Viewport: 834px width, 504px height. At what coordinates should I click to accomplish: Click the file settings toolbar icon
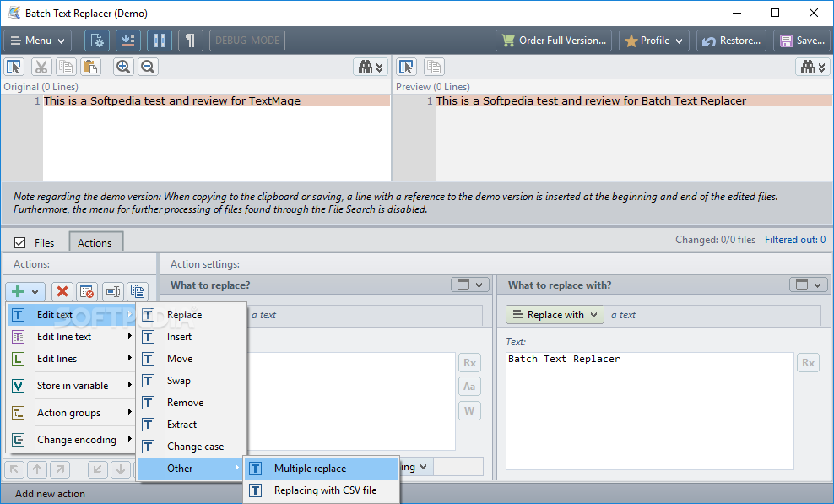(97, 41)
